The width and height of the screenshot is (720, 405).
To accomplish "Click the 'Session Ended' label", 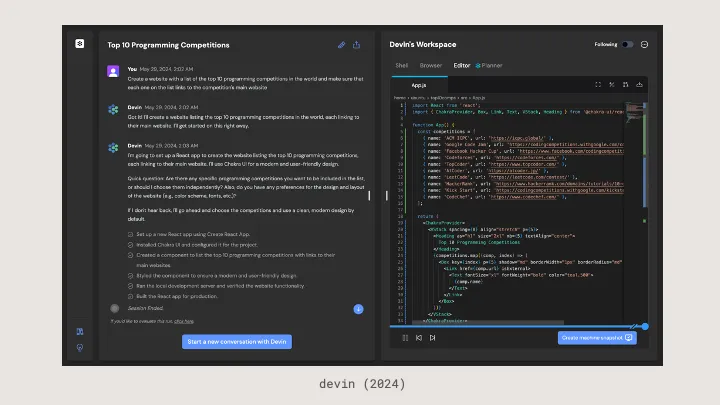I will click(x=145, y=308).
